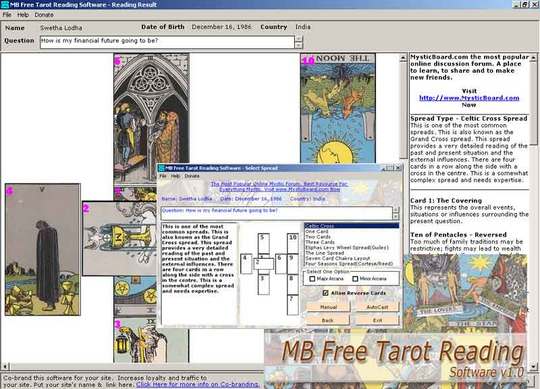540x389 pixels.
Task: Click the Select Spread window app icon
Action: tap(162, 168)
